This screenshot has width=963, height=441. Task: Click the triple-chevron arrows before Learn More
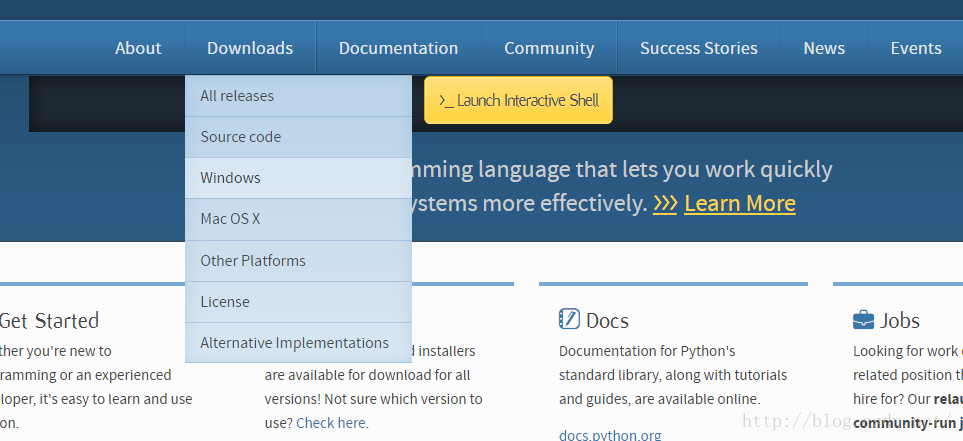(x=665, y=203)
